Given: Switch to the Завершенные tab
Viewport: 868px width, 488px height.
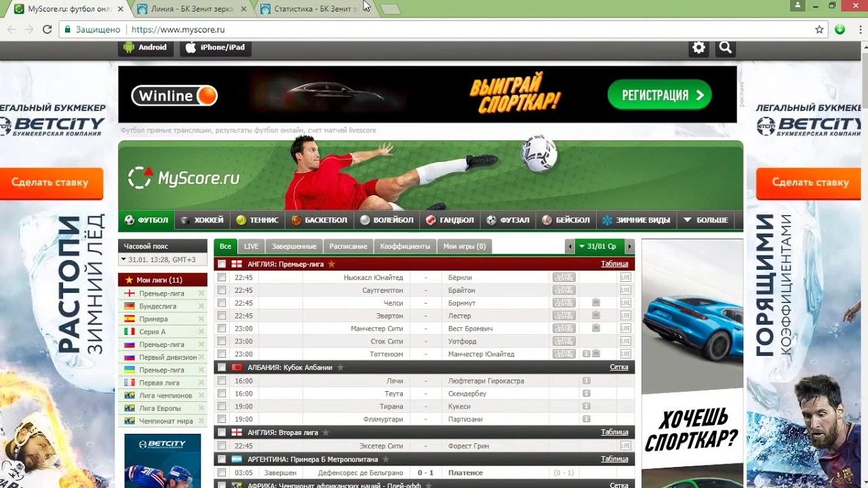Looking at the screenshot, I should pyautogui.click(x=294, y=247).
